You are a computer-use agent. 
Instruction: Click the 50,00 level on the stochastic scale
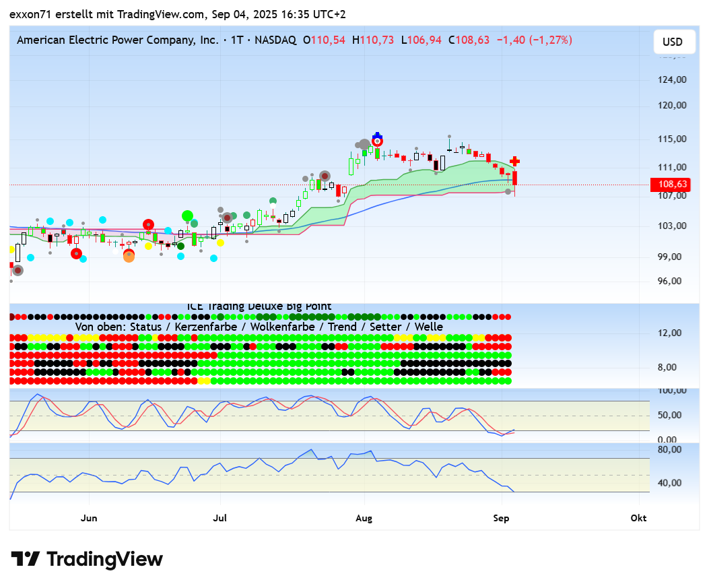pos(671,415)
